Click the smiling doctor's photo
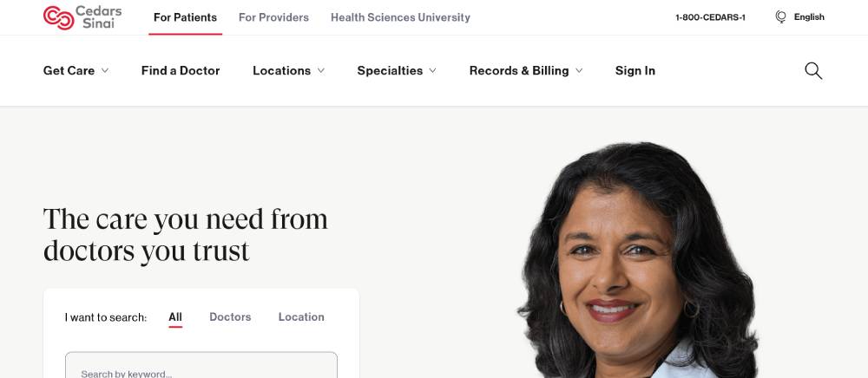 (638, 260)
